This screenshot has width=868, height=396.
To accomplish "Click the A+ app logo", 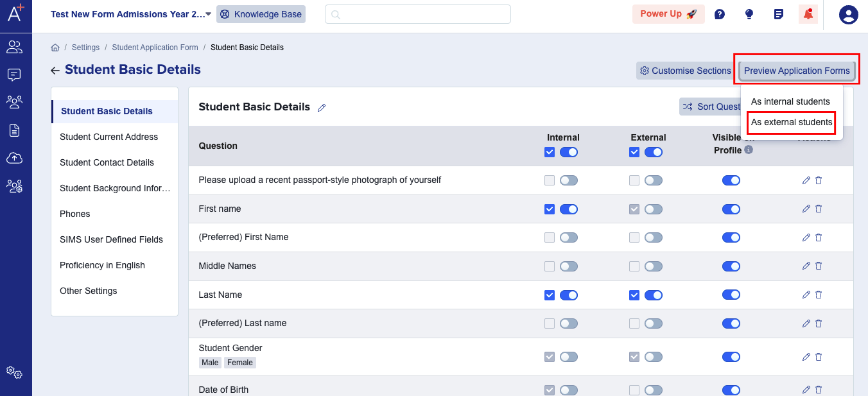I will pyautogui.click(x=16, y=13).
